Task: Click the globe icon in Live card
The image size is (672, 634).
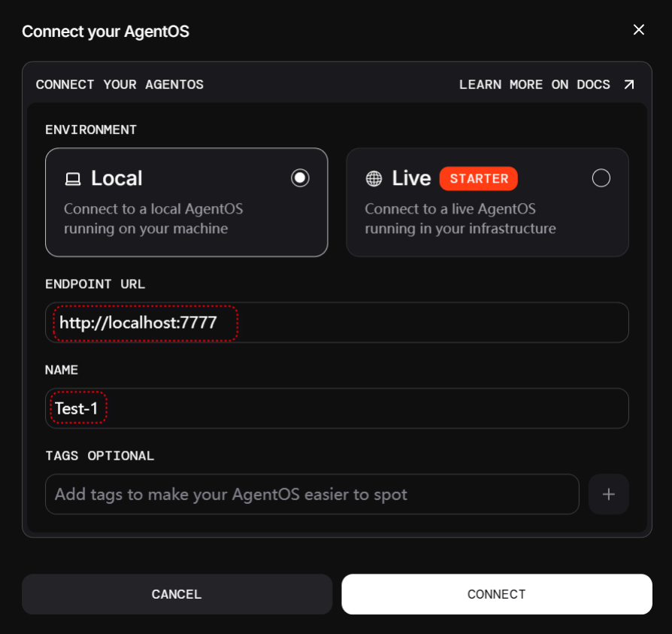Action: 374,179
